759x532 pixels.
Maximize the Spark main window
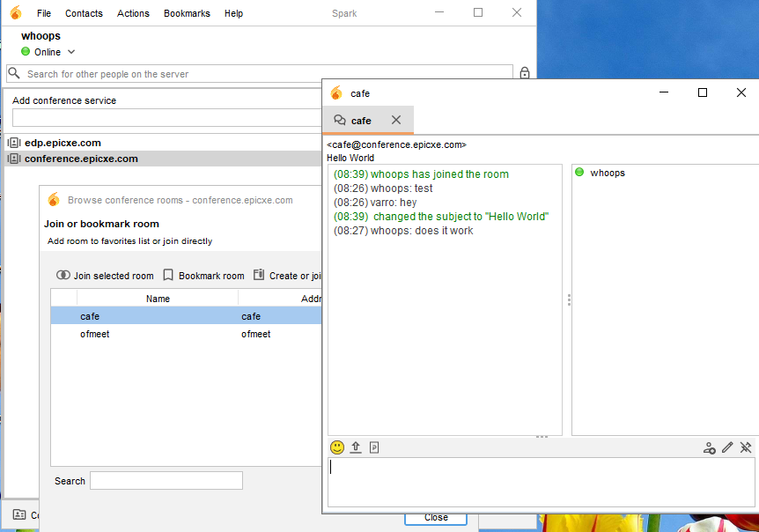478,12
